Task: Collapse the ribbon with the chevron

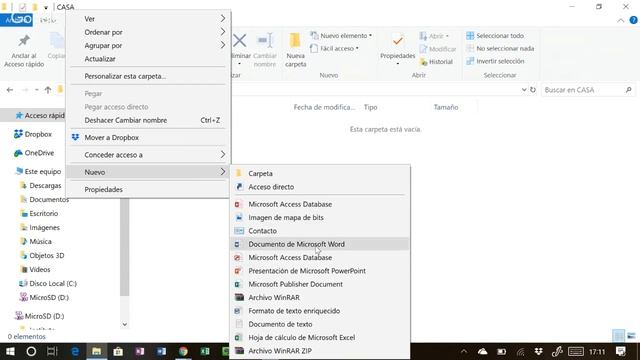Action: click(620, 20)
